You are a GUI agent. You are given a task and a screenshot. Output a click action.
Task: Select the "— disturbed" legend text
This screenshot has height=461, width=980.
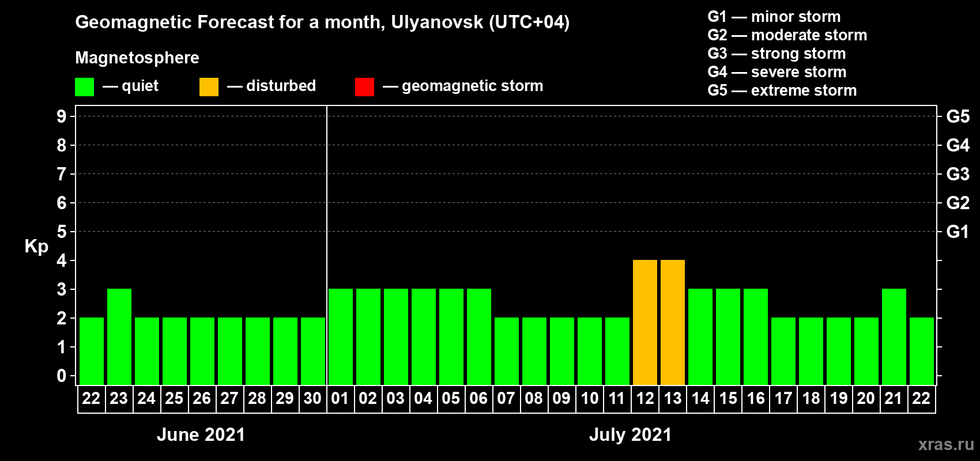[x=272, y=86]
